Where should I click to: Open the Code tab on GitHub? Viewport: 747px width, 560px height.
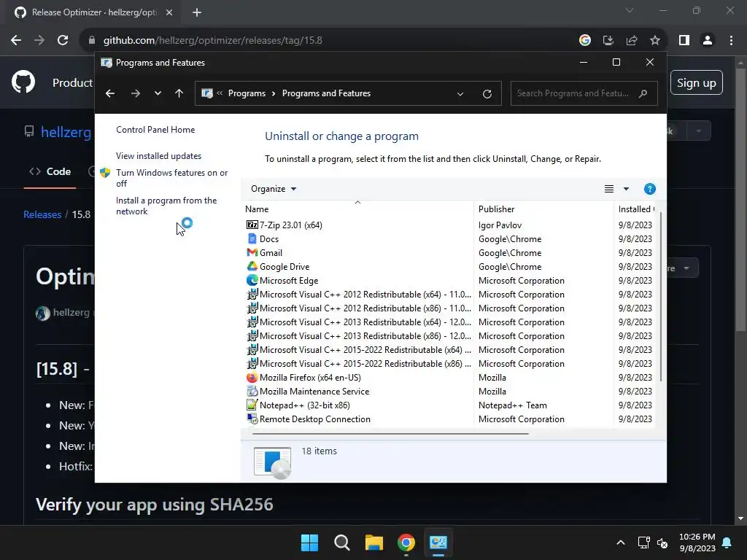pyautogui.click(x=50, y=171)
